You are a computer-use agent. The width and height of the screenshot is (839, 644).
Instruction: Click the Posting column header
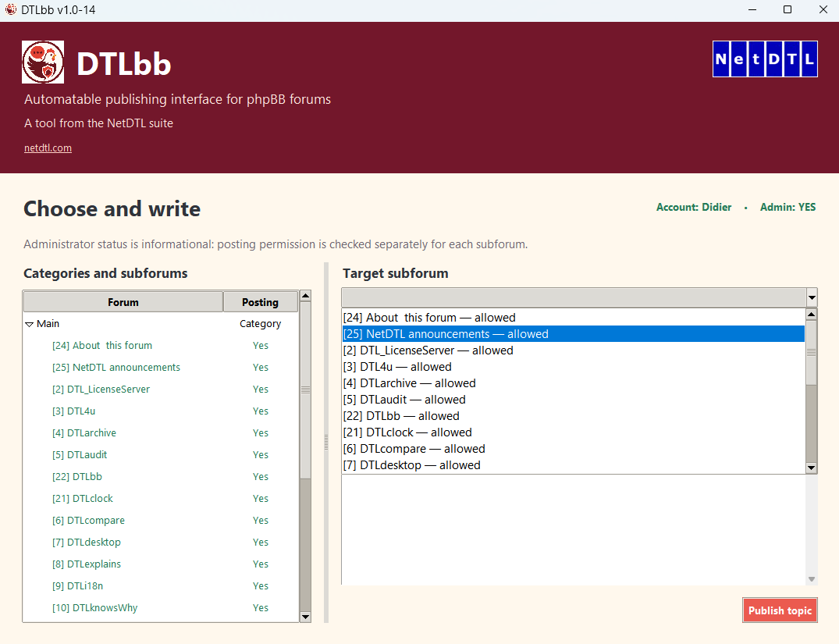[x=260, y=302]
